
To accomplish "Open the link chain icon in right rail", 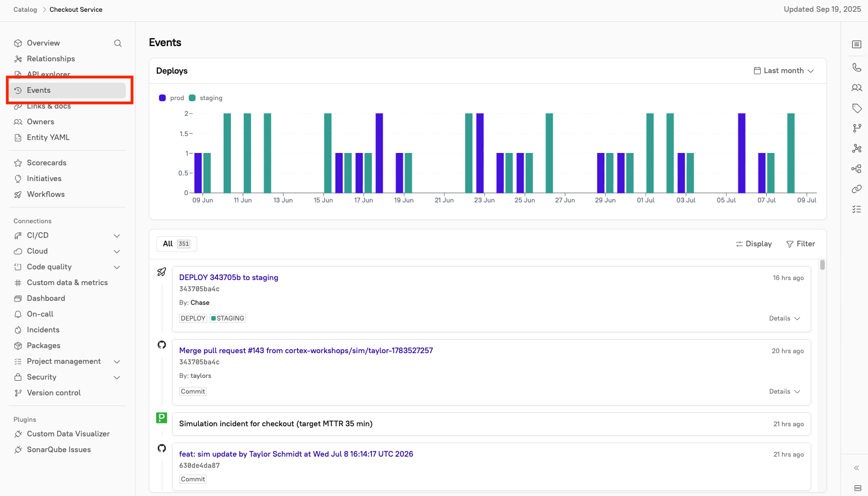I will (857, 189).
